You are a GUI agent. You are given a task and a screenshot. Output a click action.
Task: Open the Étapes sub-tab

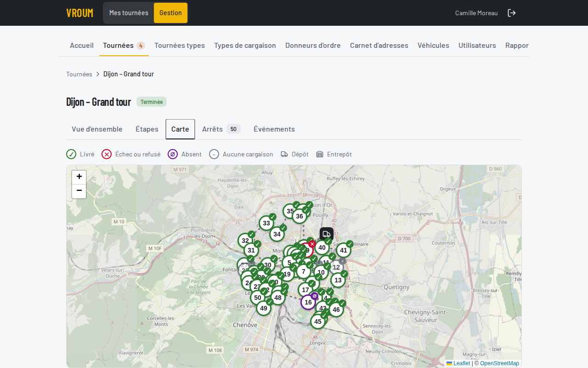tap(147, 129)
